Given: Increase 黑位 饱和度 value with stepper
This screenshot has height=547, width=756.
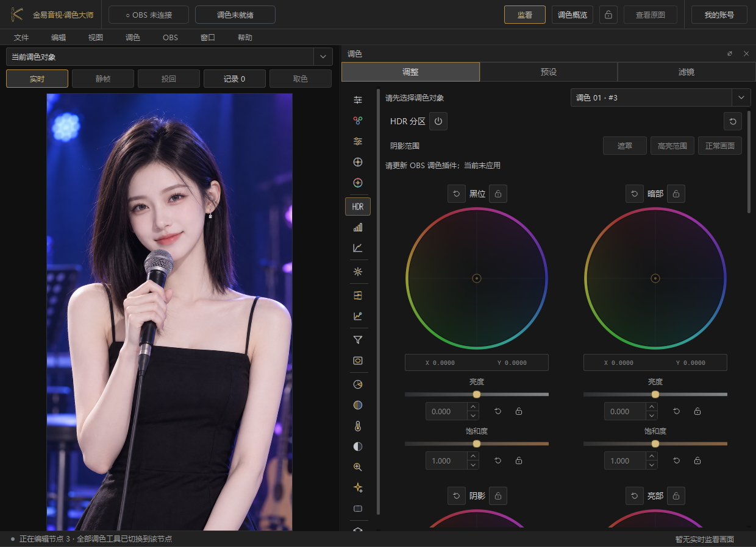Looking at the screenshot, I should point(473,457).
